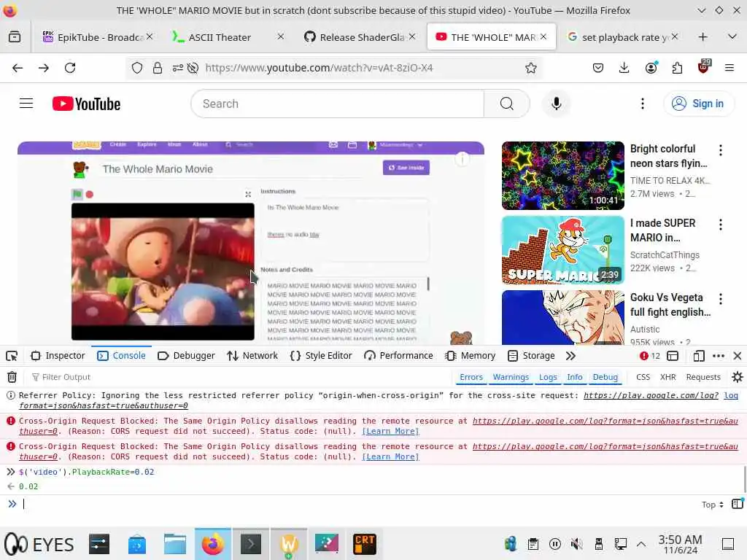Show the devtools error count badge
Image resolution: width=747 pixels, height=560 pixels.
[650, 356]
